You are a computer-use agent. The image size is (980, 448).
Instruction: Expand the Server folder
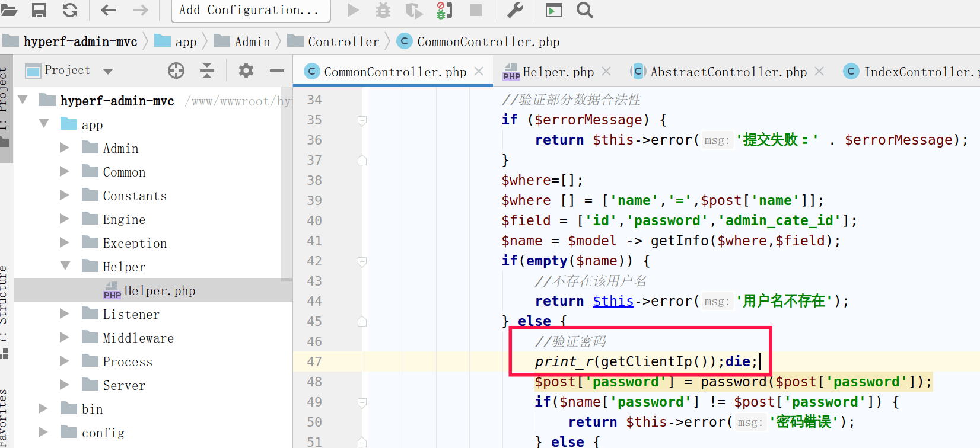click(65, 385)
